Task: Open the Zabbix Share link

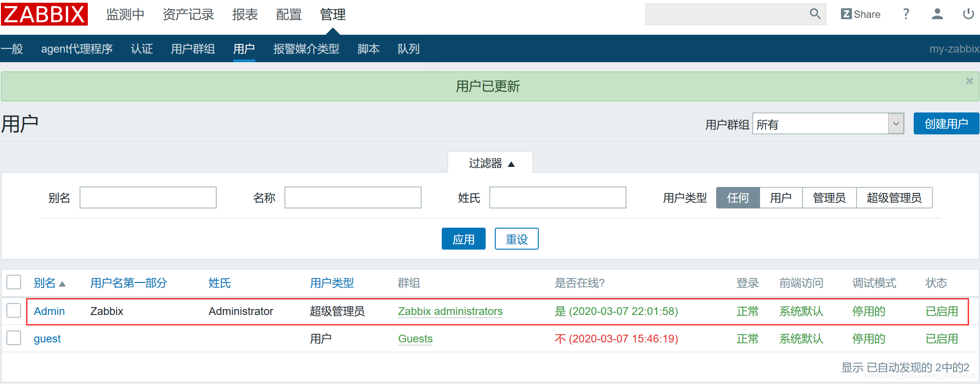Action: [861, 14]
